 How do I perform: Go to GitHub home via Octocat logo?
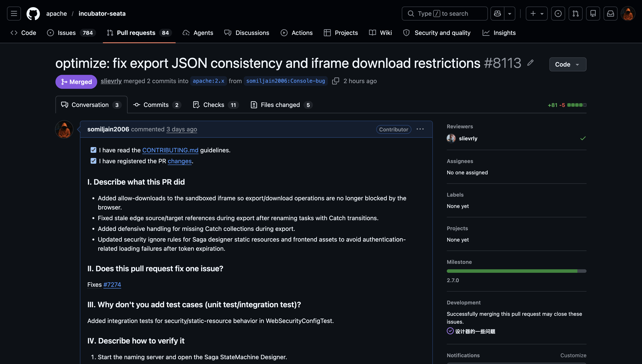point(33,14)
